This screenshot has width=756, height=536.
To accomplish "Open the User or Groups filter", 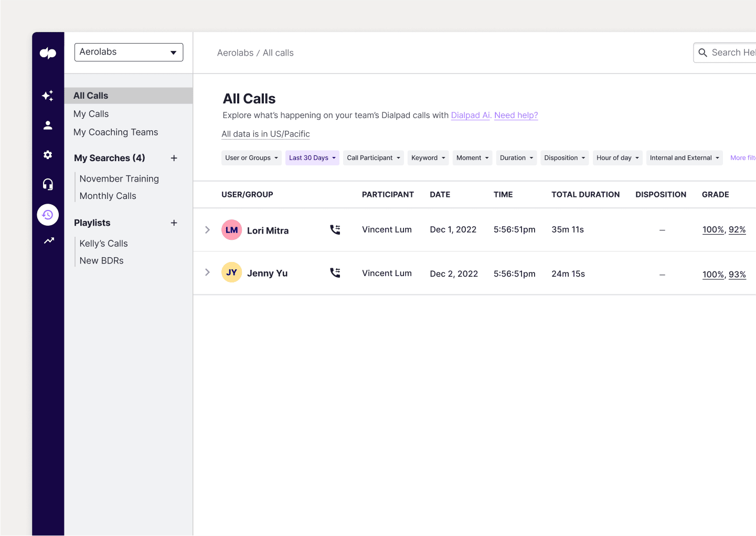I will point(251,157).
